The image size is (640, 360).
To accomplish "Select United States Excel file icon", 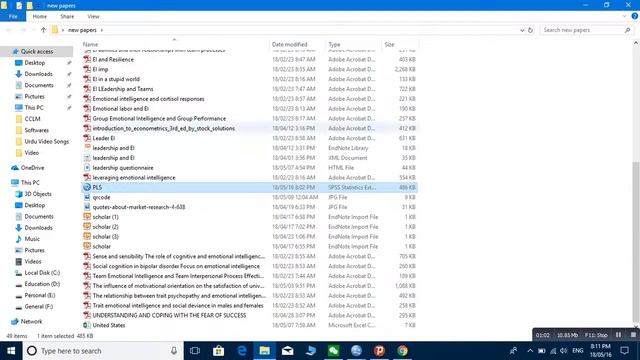I will [x=87, y=325].
